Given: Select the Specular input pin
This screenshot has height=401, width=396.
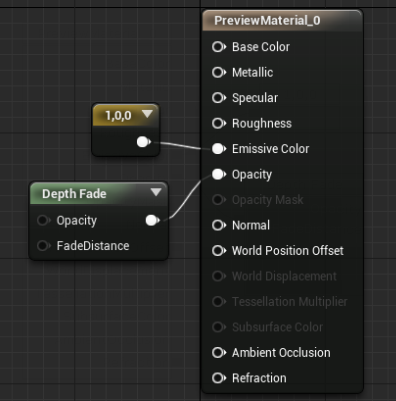Looking at the screenshot, I should pos(219,98).
